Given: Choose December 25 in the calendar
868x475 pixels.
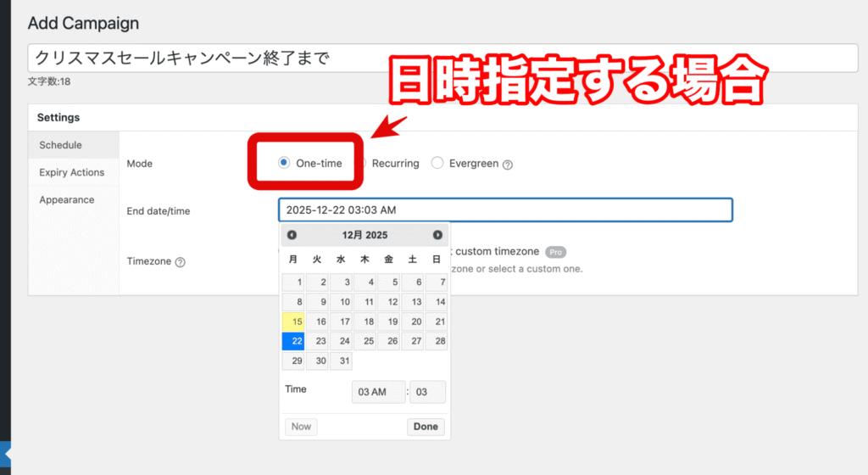Looking at the screenshot, I should 364,341.
